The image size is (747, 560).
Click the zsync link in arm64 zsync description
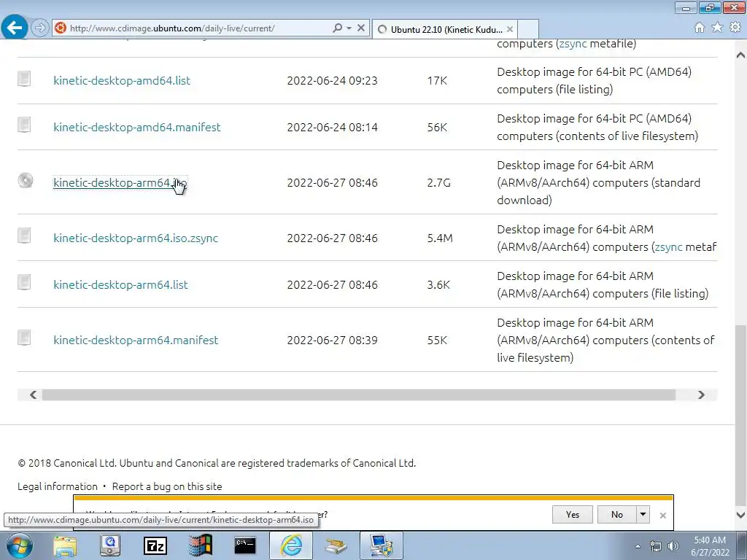coord(668,246)
